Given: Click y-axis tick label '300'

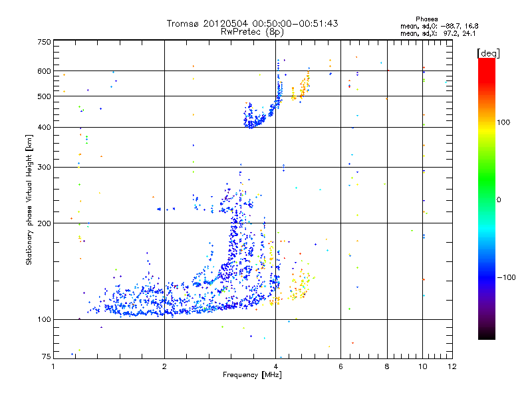Looking at the screenshot, I should (x=45, y=167).
